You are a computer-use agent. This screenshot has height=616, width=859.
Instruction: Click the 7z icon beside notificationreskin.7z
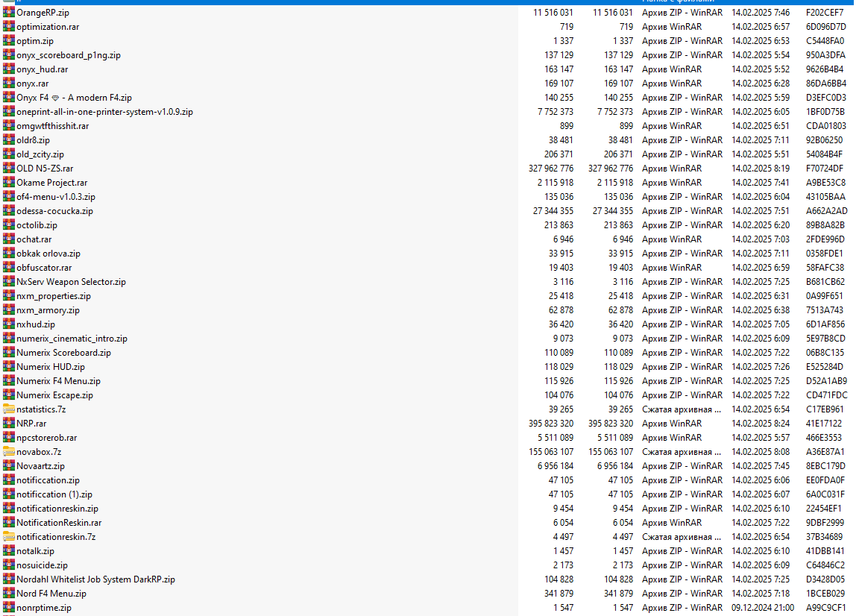pos(9,537)
